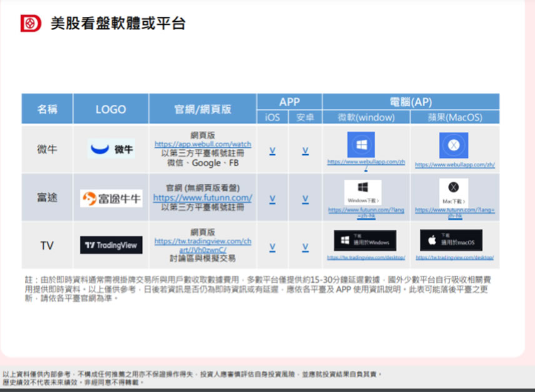Click the APP column header
Screen dimensions: 535x392
coord(289,102)
